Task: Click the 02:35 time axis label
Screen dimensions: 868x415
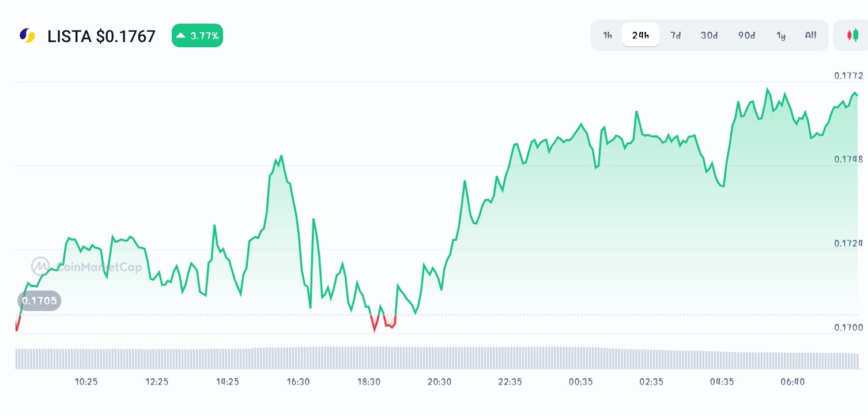Action: coord(651,382)
